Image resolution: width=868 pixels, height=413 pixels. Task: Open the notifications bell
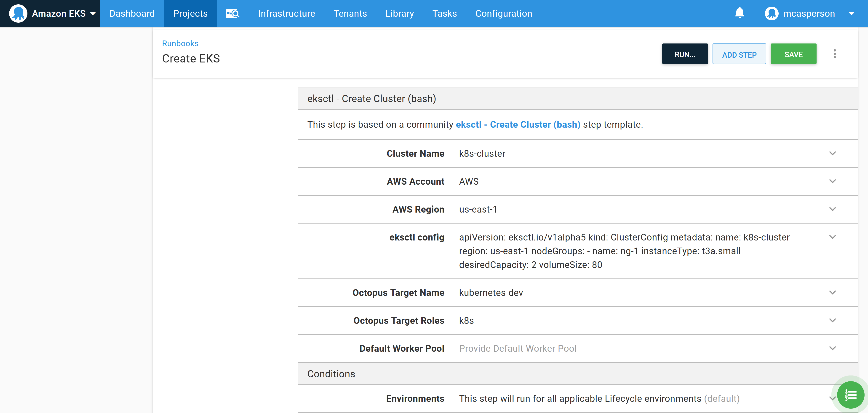739,13
